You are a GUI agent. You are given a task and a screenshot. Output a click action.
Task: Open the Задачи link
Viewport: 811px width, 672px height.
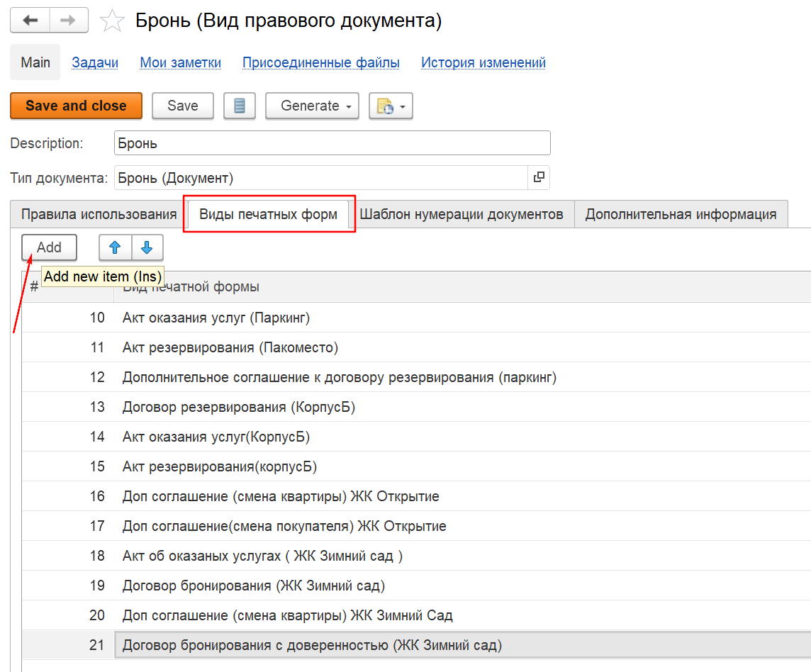click(x=95, y=62)
